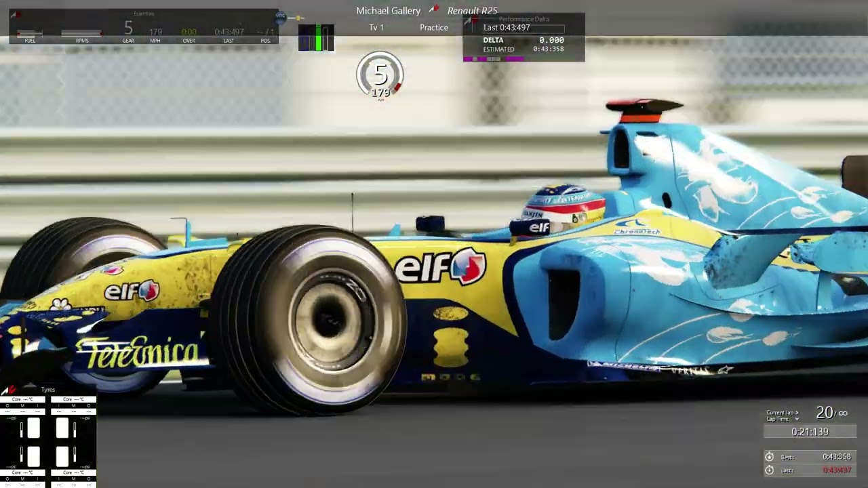Click the front-left Core temperature readout
The image size is (868, 488).
[22, 399]
